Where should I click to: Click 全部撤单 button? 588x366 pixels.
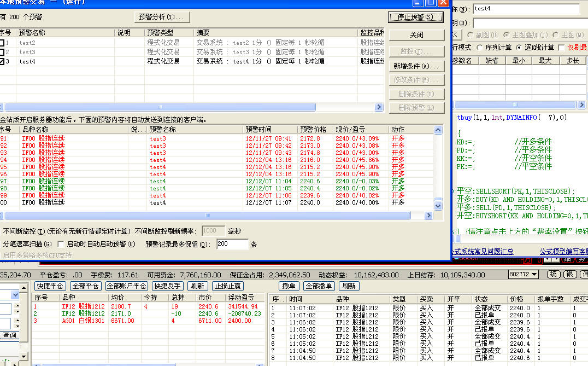pyautogui.click(x=319, y=286)
